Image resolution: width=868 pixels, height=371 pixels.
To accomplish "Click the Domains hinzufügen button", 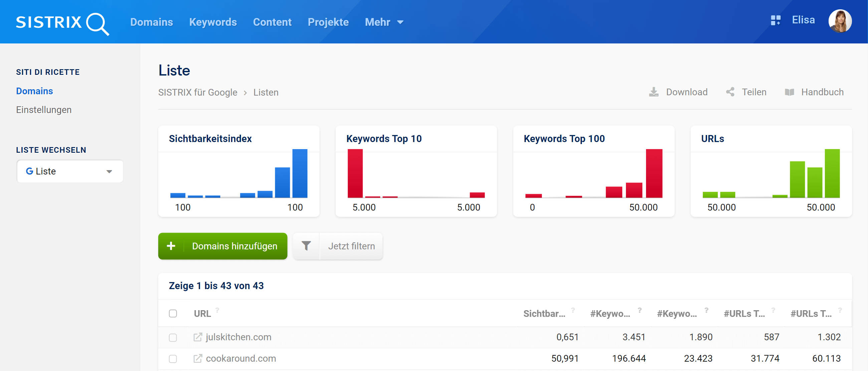I will tap(223, 246).
